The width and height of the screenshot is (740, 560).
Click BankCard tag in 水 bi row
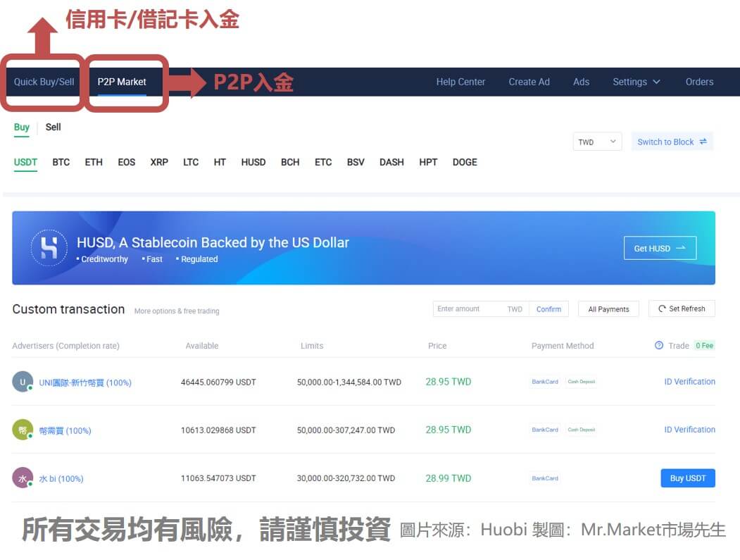click(545, 478)
